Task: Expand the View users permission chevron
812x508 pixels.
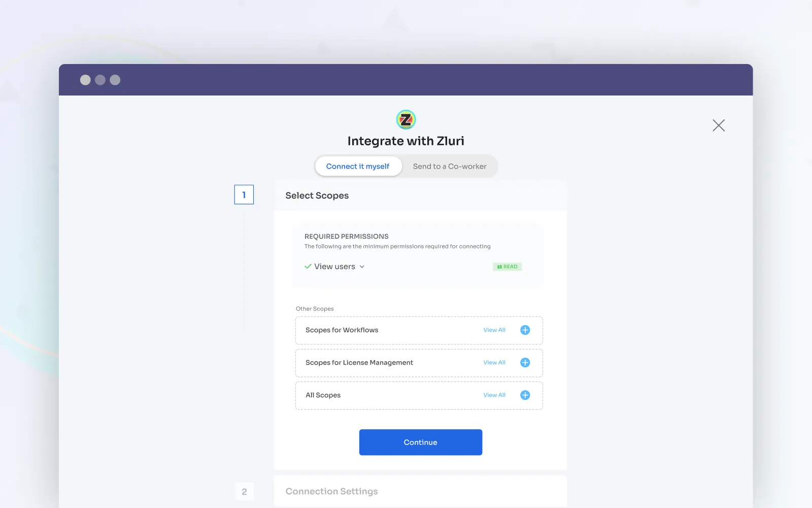Action: coord(362,267)
